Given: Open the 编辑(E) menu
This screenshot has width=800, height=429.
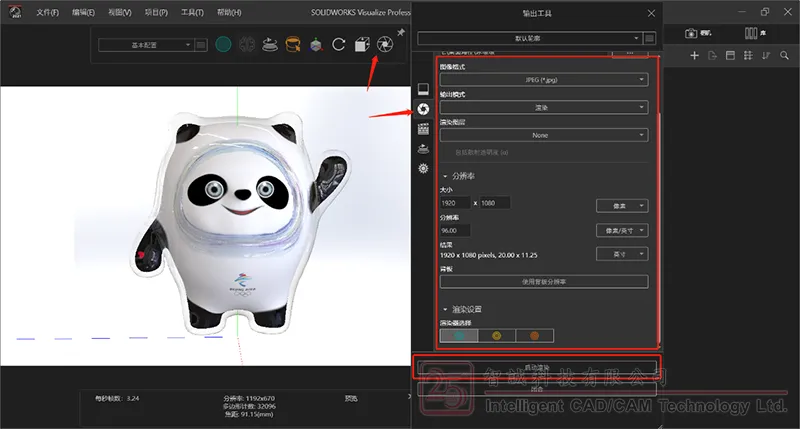Looking at the screenshot, I should tap(83, 12).
